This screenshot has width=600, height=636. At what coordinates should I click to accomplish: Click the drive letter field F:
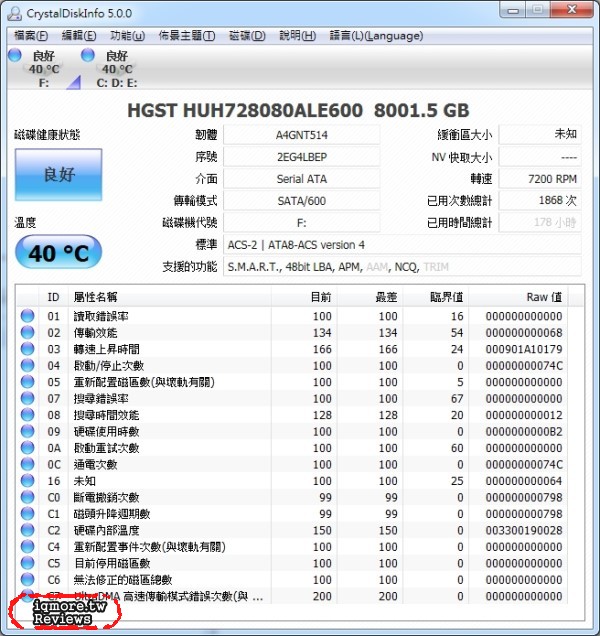coord(301,222)
